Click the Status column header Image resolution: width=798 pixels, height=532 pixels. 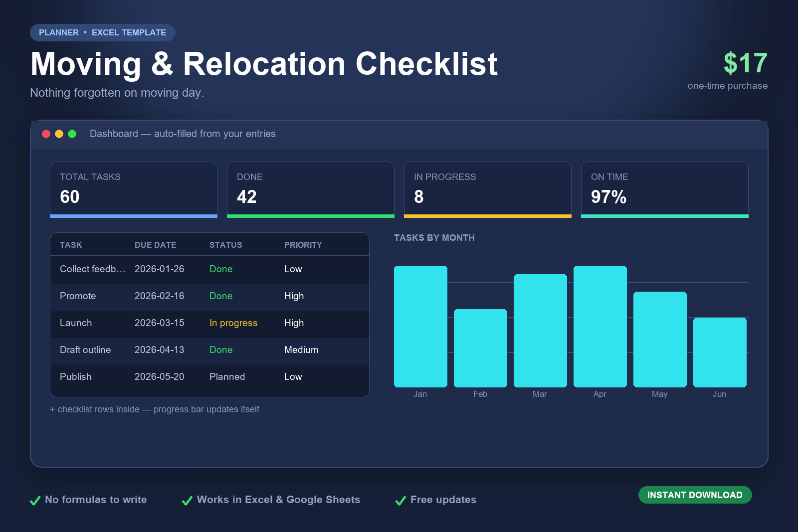[225, 245]
